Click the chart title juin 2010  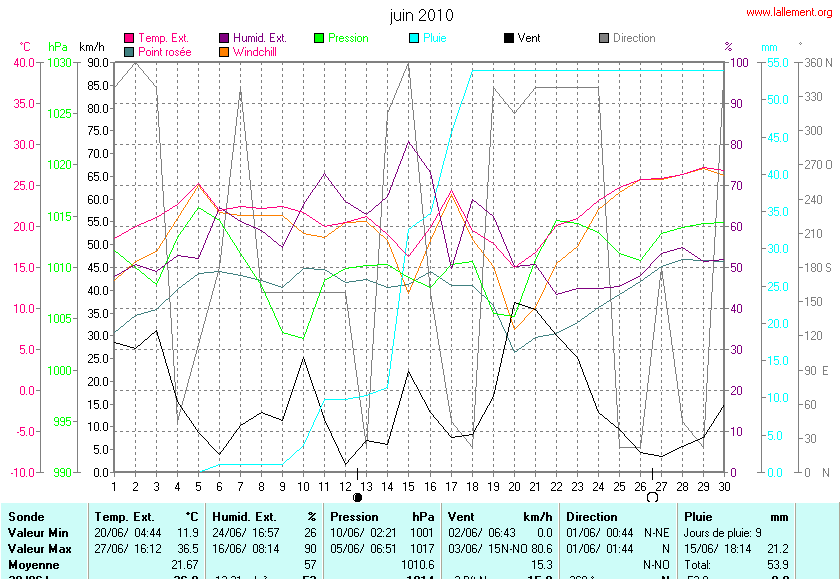[x=421, y=15]
